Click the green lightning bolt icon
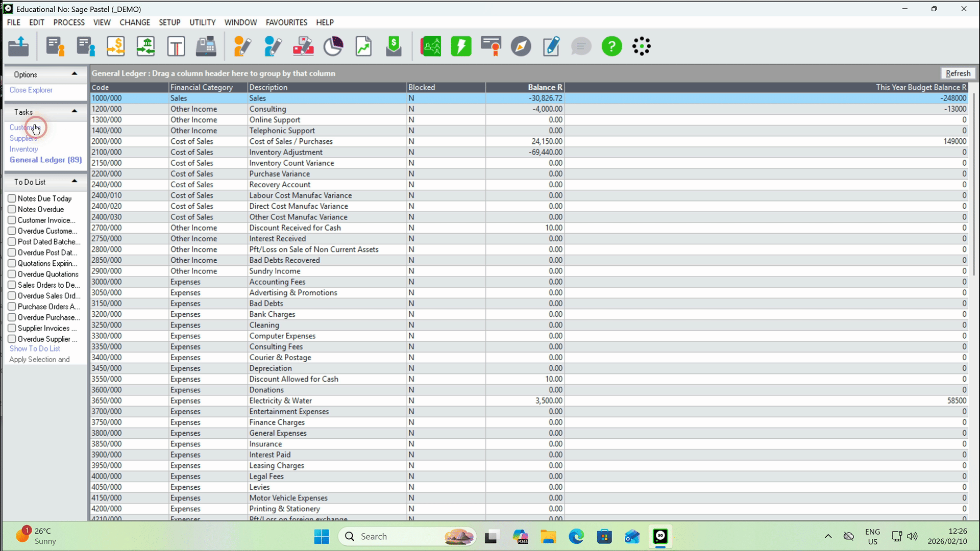Viewport: 980px width, 551px height. (x=461, y=46)
